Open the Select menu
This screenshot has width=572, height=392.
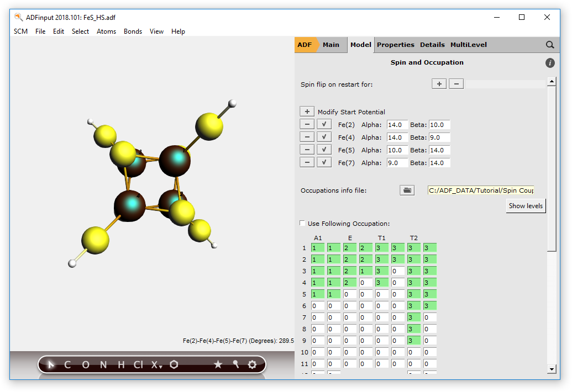pyautogui.click(x=80, y=31)
